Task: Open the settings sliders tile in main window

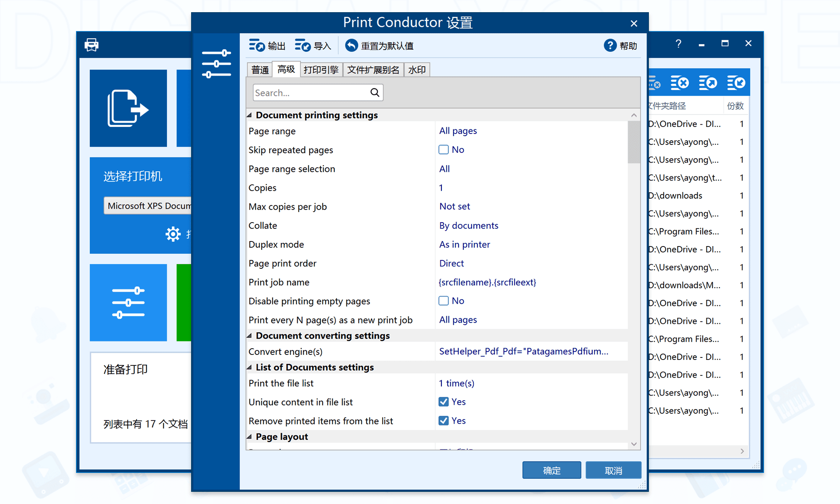Action: (x=129, y=302)
